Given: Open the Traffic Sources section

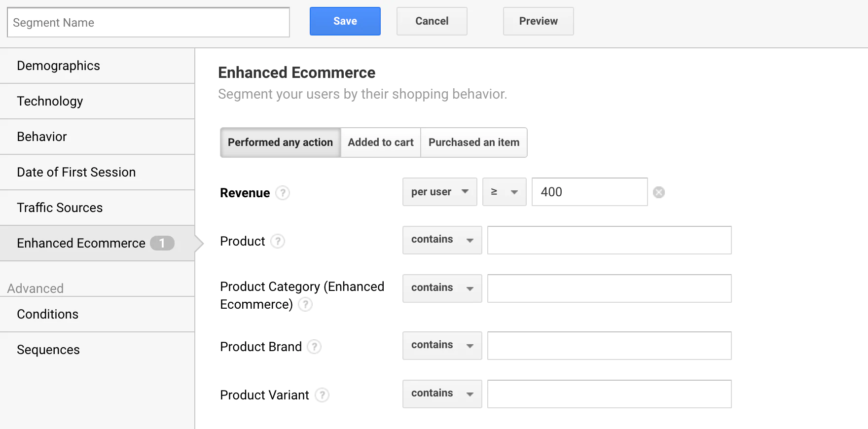Looking at the screenshot, I should click(x=97, y=208).
